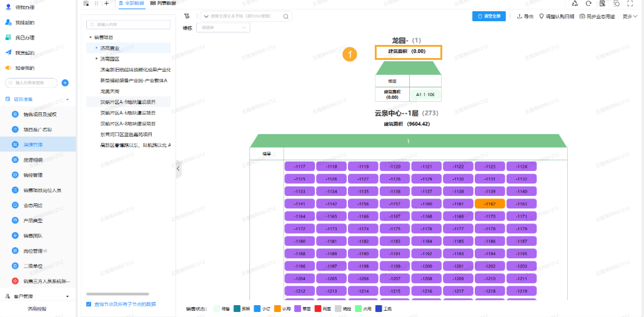Click the 同步业态用途 button
The height and width of the screenshot is (317, 644).
(x=597, y=16)
